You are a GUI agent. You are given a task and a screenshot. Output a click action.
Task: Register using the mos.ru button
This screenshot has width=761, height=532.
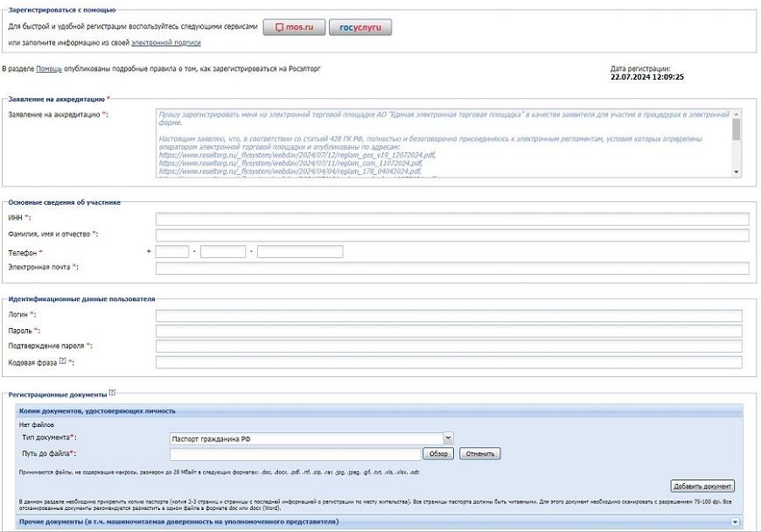294,27
